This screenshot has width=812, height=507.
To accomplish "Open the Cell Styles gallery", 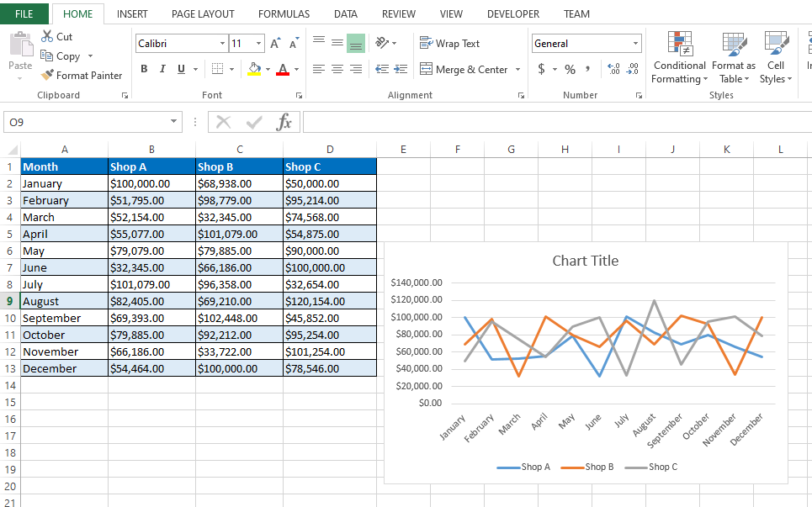I will pos(775,57).
